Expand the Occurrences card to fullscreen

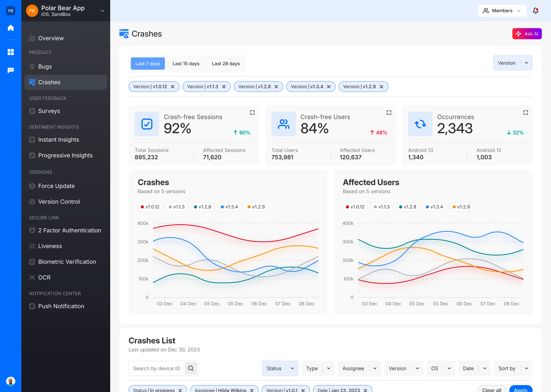(x=525, y=113)
